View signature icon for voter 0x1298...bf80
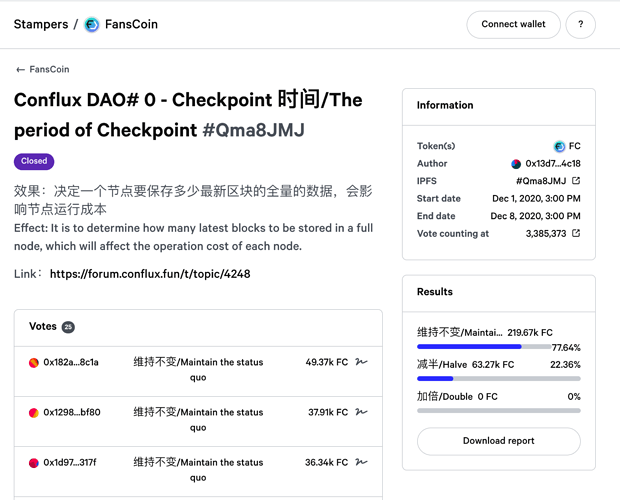The height and width of the screenshot is (500, 620). 361,412
